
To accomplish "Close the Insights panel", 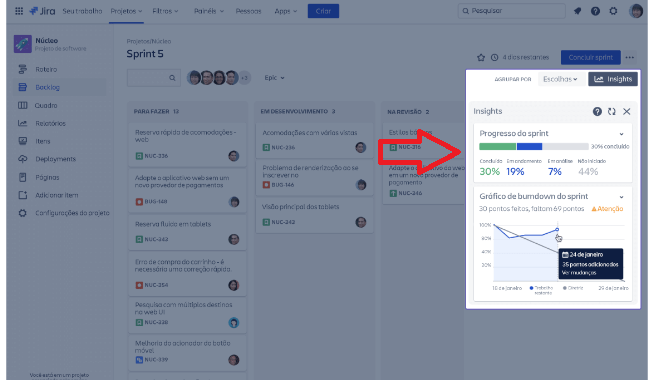I will pyautogui.click(x=626, y=111).
